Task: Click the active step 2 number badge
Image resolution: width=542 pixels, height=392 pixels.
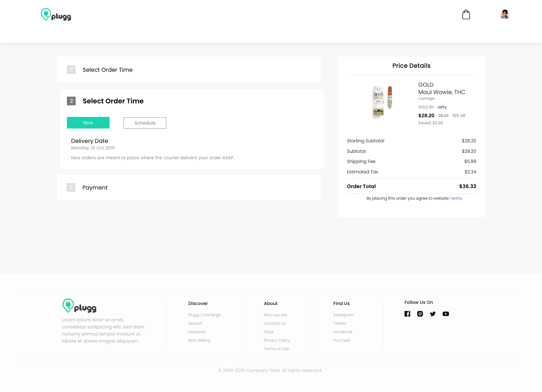Action: click(71, 101)
